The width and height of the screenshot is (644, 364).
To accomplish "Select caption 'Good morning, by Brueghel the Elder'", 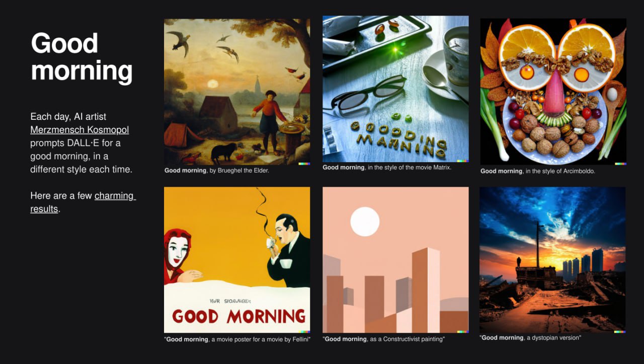I will [217, 171].
